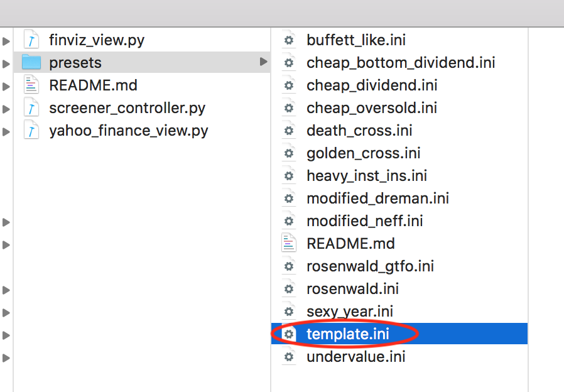Viewport: 564px width, 392px height.
Task: Click the modified_neff.ini gear icon
Action: (288, 221)
